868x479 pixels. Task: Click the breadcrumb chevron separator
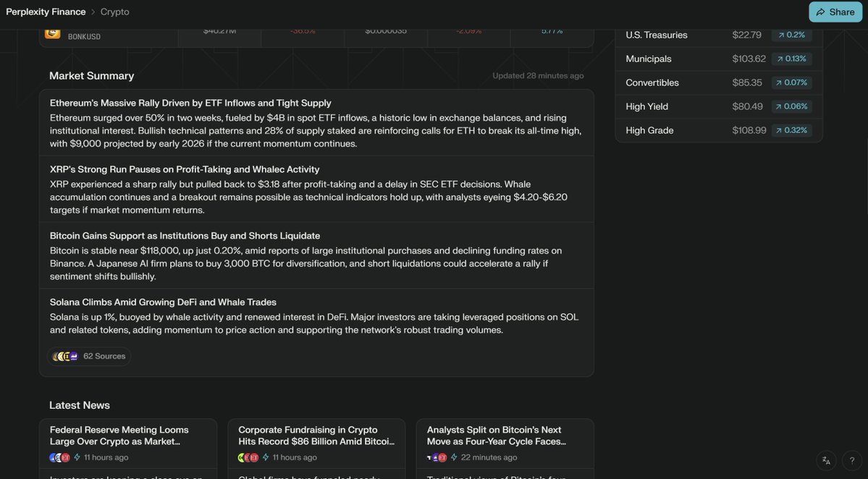click(93, 12)
